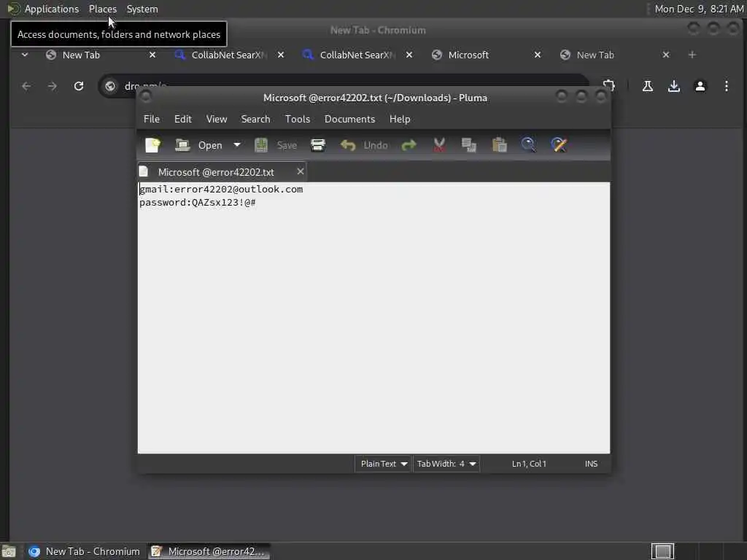Create a new document in Pluma toolbar
This screenshot has width=747, height=560.
coord(153,145)
